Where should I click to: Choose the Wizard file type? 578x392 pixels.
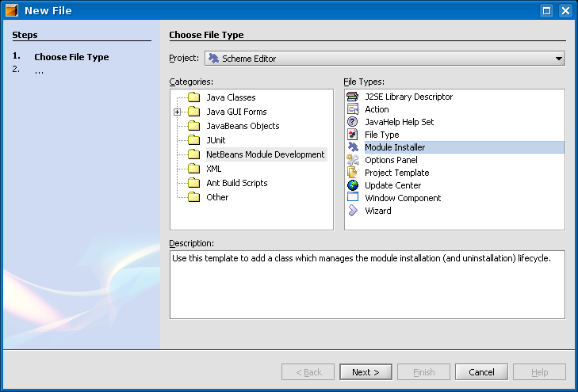378,211
